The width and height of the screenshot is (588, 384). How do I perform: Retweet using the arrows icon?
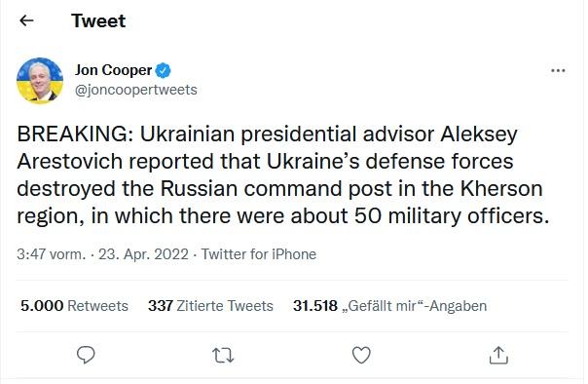[x=223, y=355]
